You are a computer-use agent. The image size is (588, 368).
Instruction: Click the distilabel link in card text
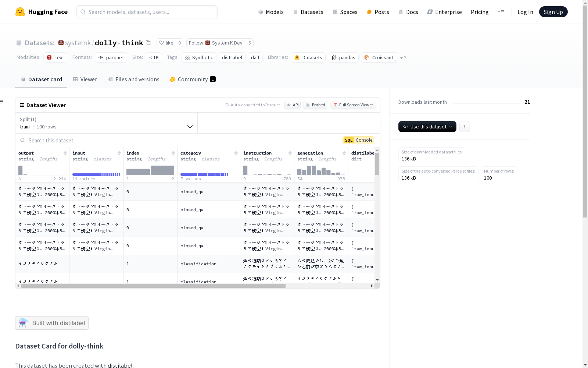(x=120, y=365)
